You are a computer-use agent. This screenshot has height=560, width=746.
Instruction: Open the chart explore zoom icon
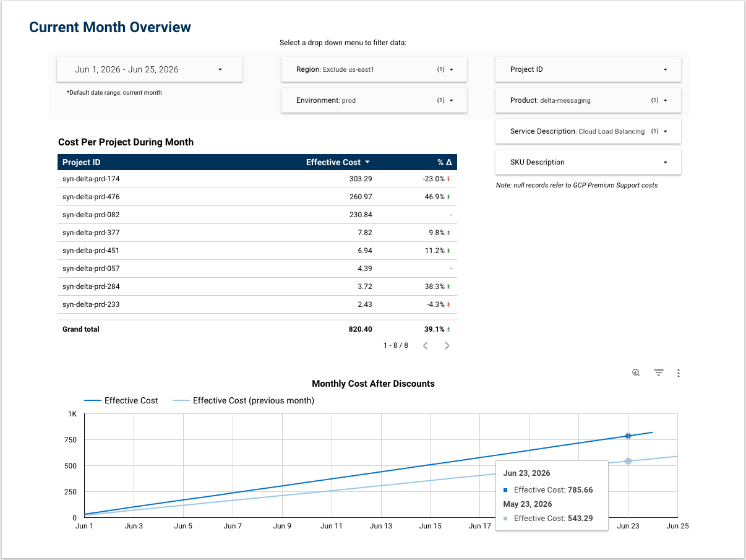tap(635, 373)
